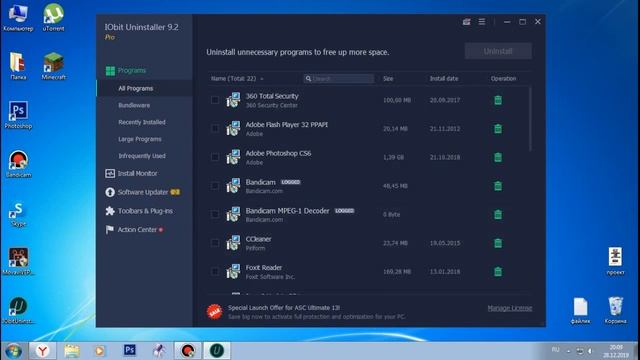This screenshot has height=360, width=640.
Task: Open Bandicam desktop shortcut
Action: click(18, 164)
